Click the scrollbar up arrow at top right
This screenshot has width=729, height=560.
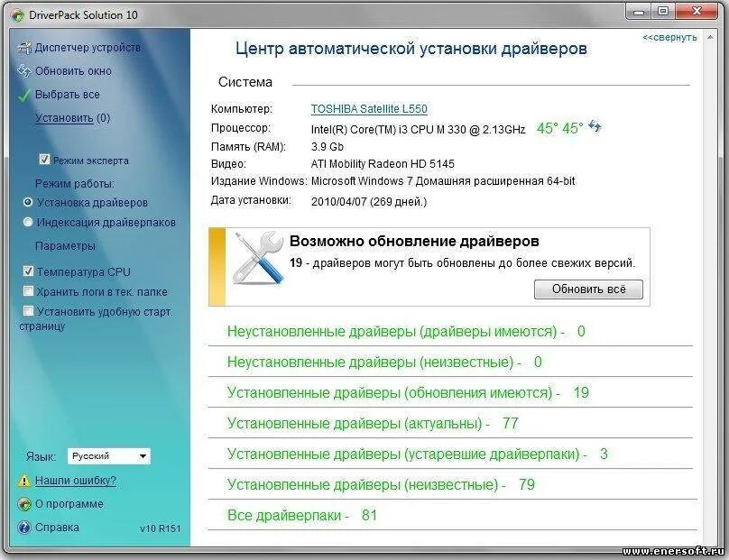click(x=710, y=37)
